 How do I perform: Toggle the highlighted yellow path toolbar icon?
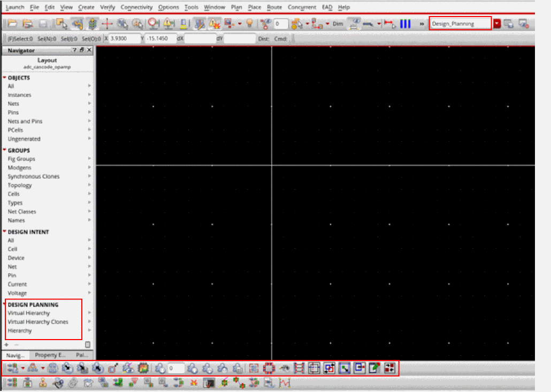click(77, 24)
